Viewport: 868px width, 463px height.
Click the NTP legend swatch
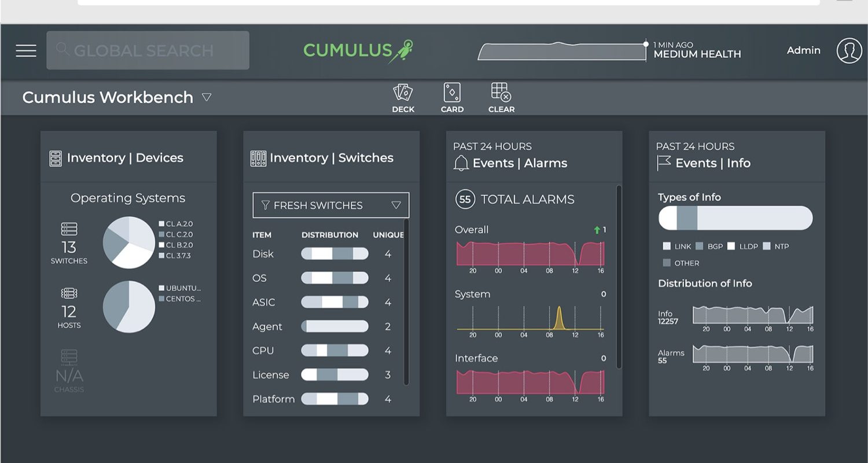click(767, 246)
